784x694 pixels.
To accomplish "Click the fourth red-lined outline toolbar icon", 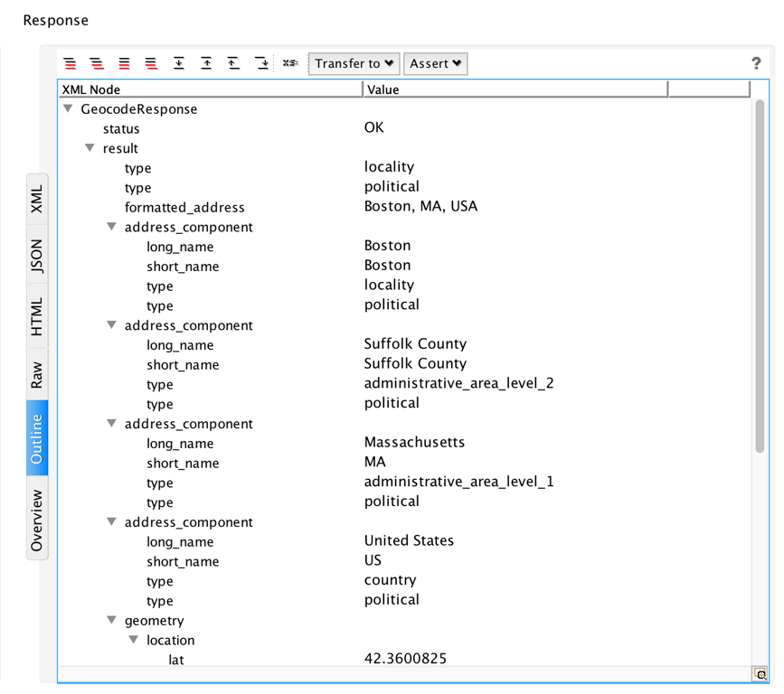I will [x=151, y=63].
